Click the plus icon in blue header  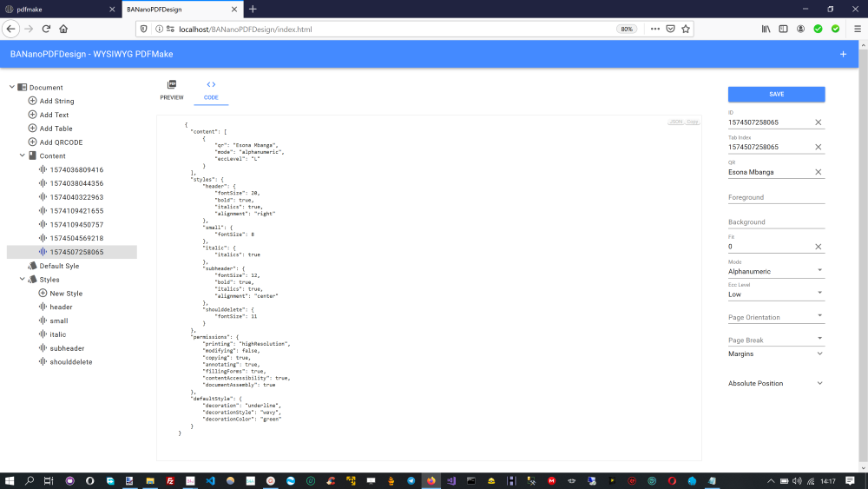pos(843,54)
